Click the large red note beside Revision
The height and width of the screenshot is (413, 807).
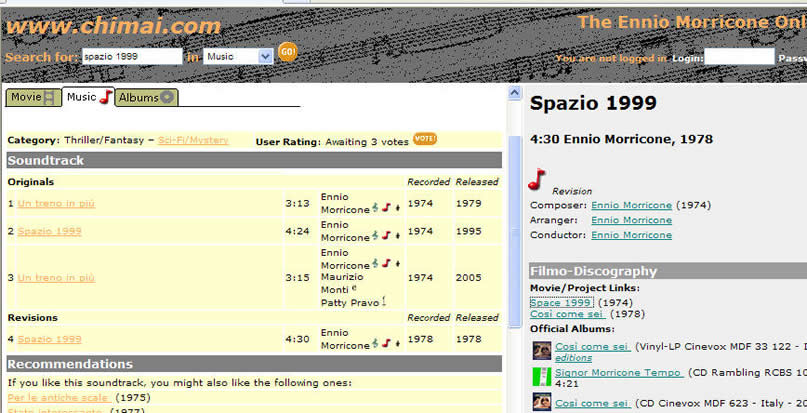[x=537, y=179]
